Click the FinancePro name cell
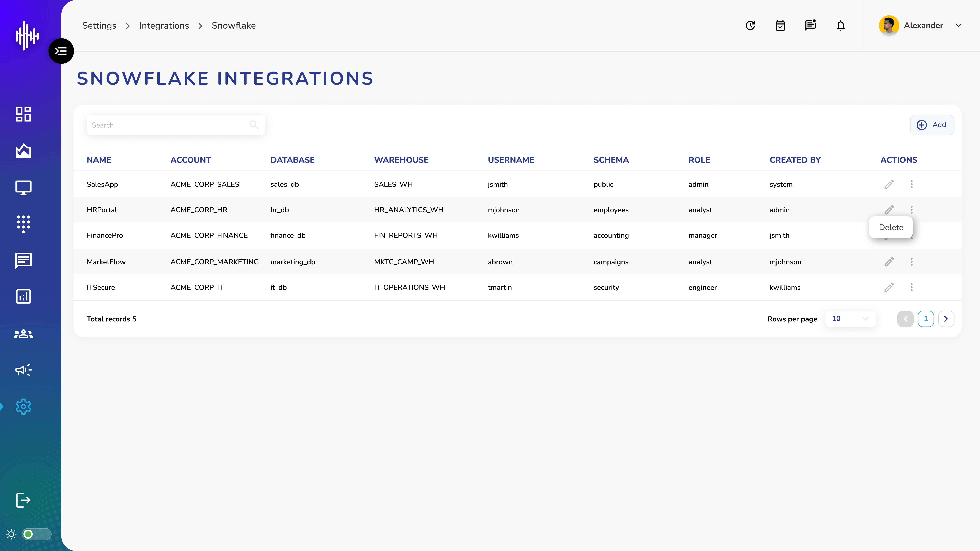The width and height of the screenshot is (980, 551). (105, 235)
